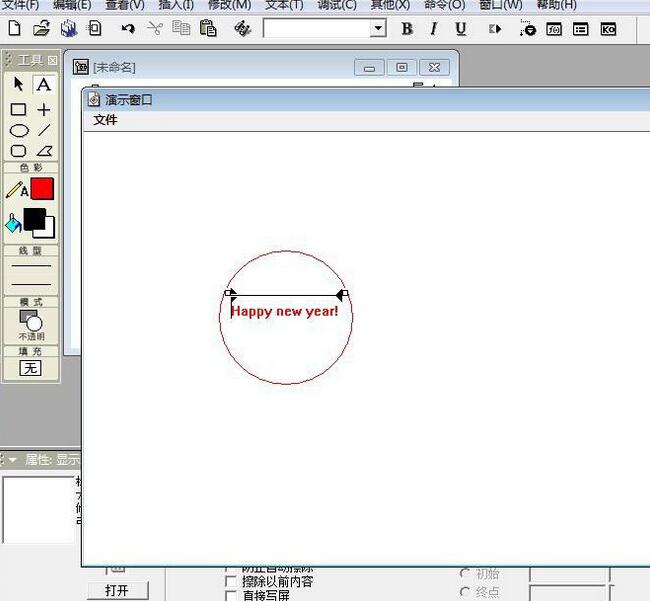Open the Knowledge Objects (KO) icon
The width and height of the screenshot is (650, 601).
tap(608, 29)
